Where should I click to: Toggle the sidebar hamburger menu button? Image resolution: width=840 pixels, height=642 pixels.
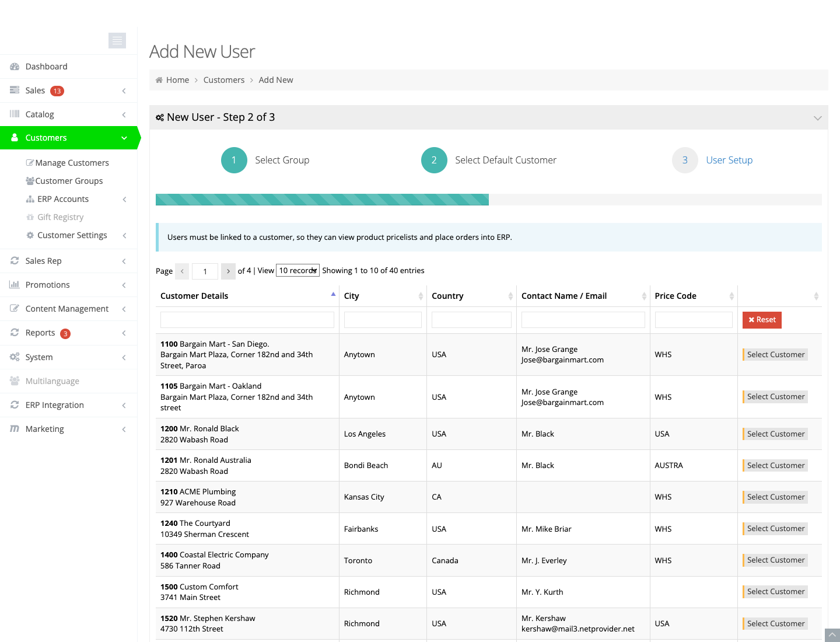117,40
